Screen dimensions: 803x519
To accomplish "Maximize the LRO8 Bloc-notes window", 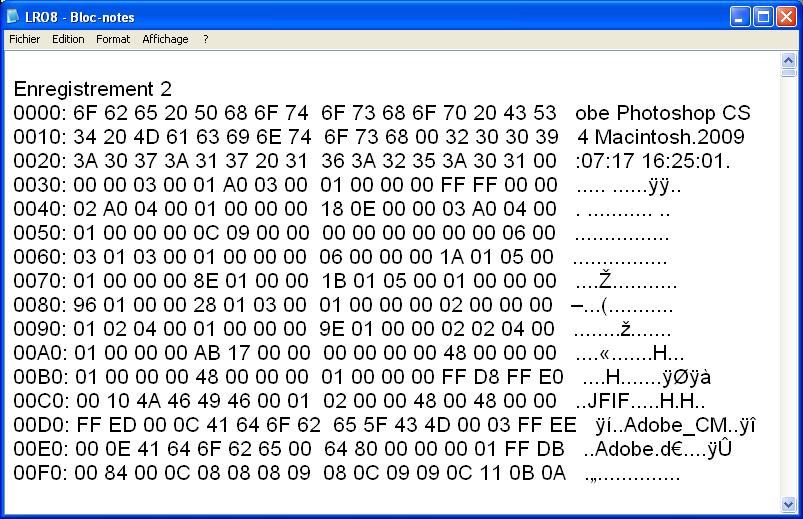I will pyautogui.click(x=763, y=17).
